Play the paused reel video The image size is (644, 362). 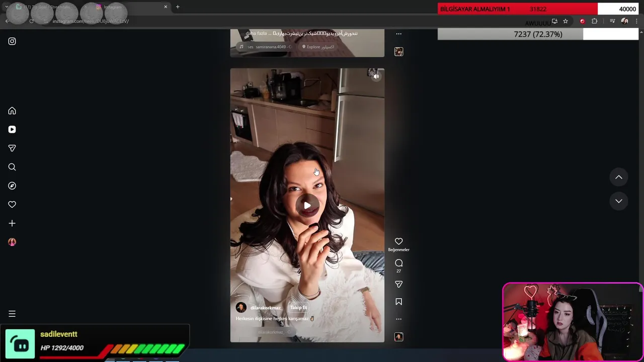307,205
